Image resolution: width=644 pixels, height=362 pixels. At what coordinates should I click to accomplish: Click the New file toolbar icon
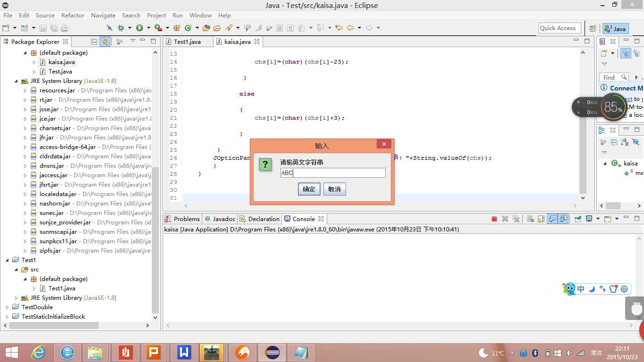(5, 28)
